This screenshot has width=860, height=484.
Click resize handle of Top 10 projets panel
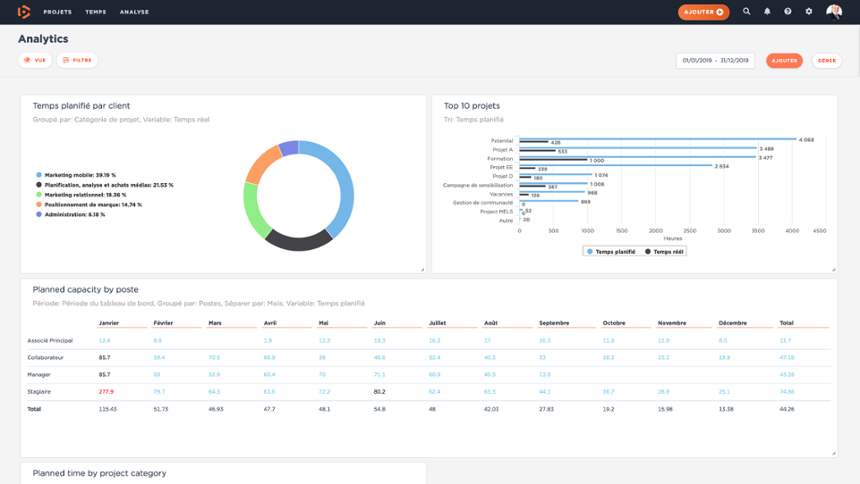[833, 269]
